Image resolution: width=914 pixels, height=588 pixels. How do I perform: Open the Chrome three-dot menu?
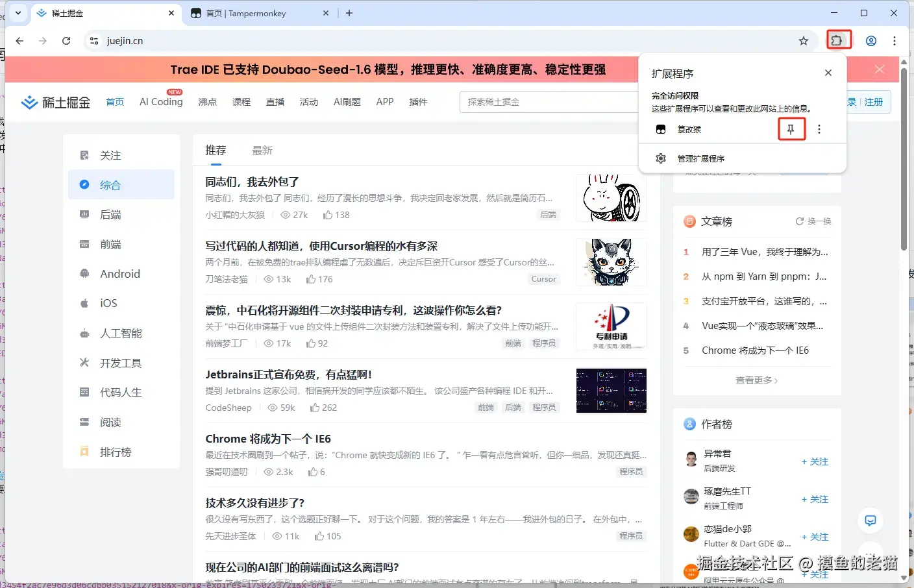click(x=895, y=41)
